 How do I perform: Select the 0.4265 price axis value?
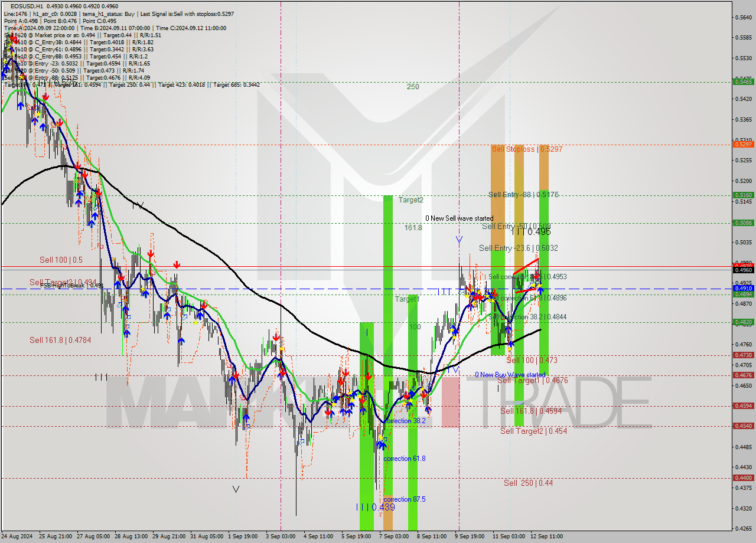(744, 528)
